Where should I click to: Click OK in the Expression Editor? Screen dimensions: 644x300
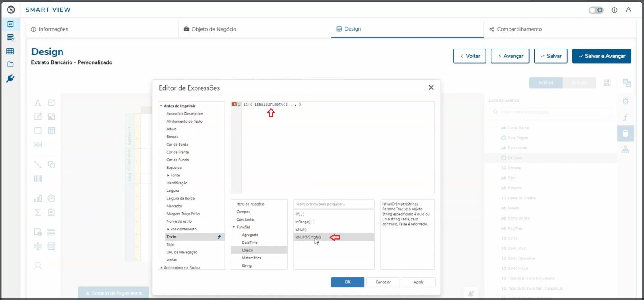347,282
